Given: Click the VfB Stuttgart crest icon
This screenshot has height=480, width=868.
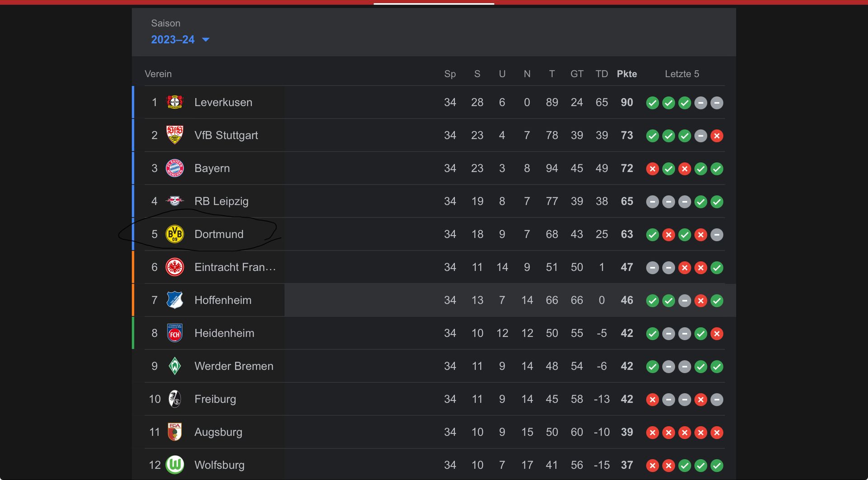Looking at the screenshot, I should [x=175, y=135].
